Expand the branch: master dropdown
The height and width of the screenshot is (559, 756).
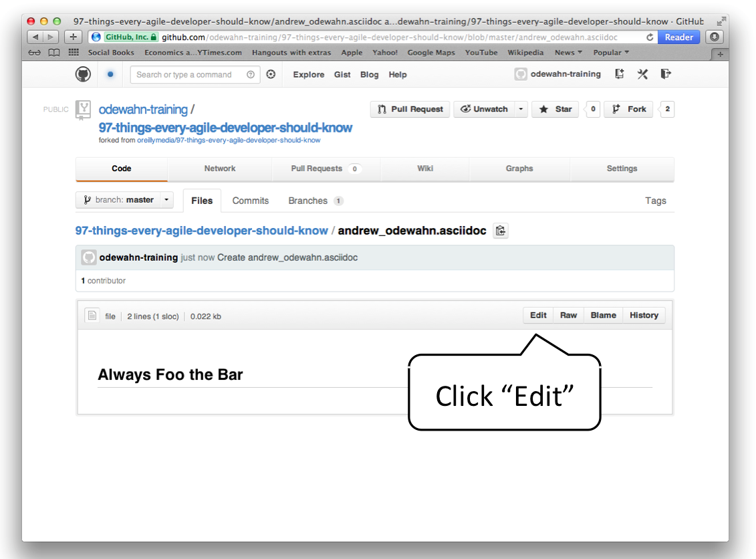(124, 200)
